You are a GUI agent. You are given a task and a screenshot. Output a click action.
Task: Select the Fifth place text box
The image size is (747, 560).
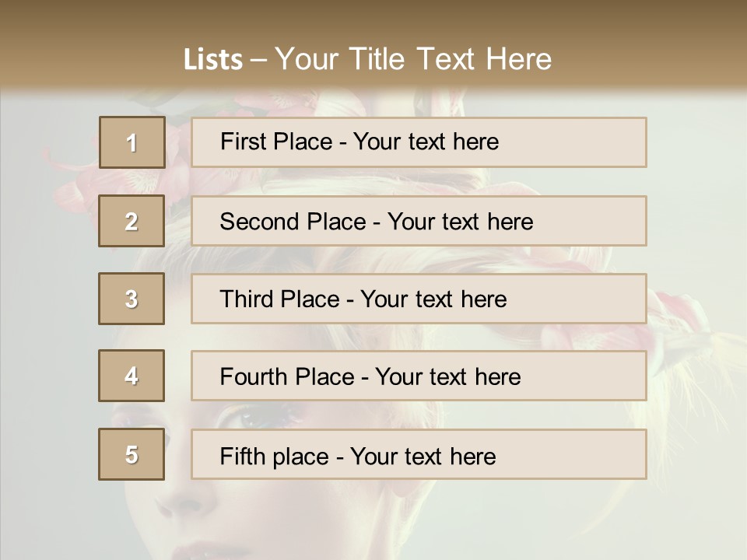tap(419, 454)
